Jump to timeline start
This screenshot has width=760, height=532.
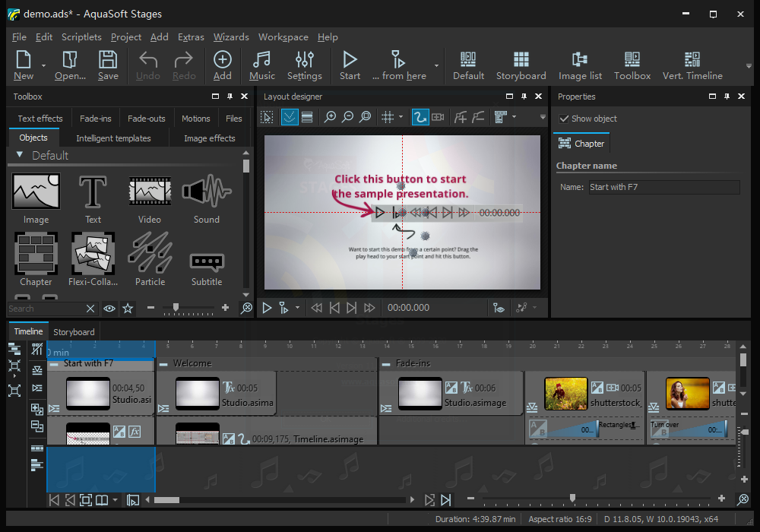click(x=54, y=500)
